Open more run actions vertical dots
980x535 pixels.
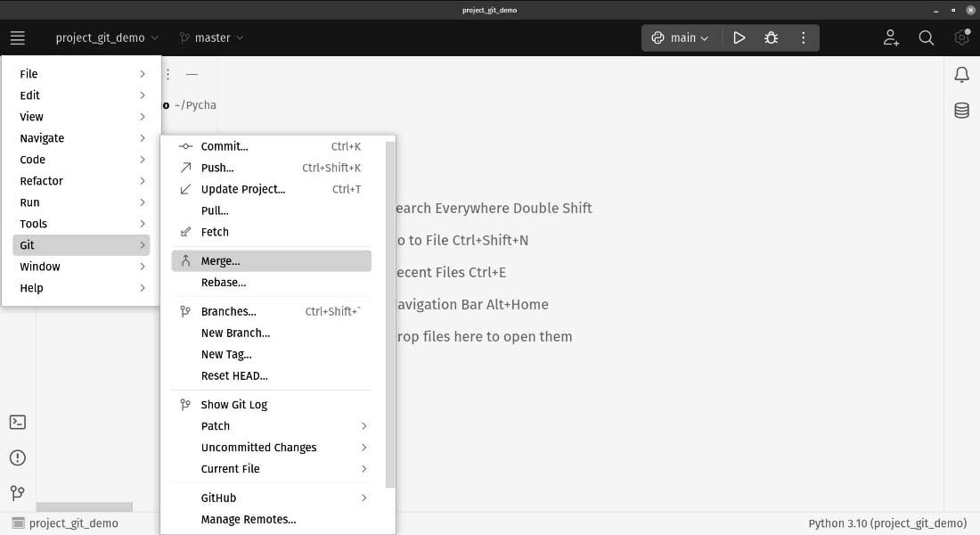(x=803, y=38)
